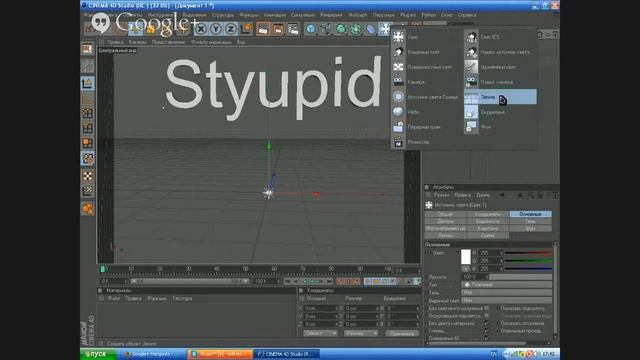Choose the Камера camera icon in light palette
The image size is (640, 360).
coord(398,82)
